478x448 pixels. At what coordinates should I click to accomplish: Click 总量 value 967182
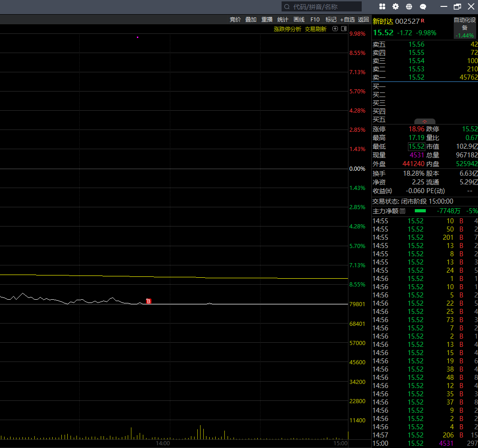[467, 155]
